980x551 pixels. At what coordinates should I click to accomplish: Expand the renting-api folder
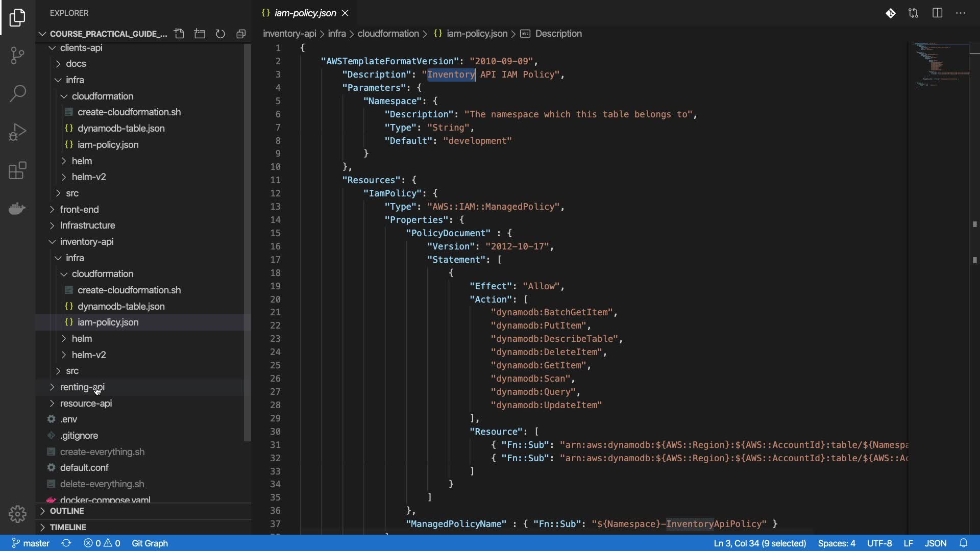(82, 387)
